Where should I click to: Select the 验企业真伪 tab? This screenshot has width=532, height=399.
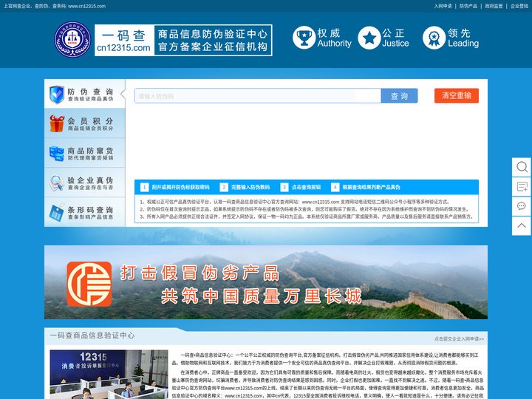[85, 183]
